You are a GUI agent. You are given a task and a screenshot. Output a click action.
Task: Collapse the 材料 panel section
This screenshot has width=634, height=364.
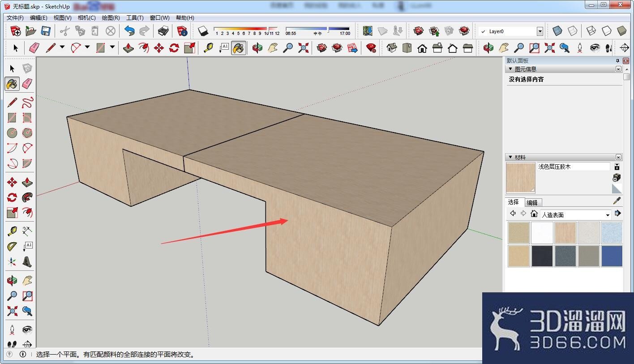click(x=510, y=157)
